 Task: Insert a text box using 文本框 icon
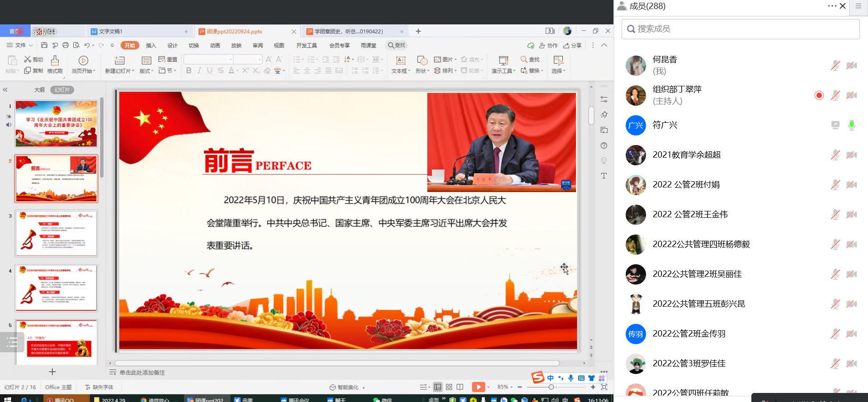click(401, 61)
